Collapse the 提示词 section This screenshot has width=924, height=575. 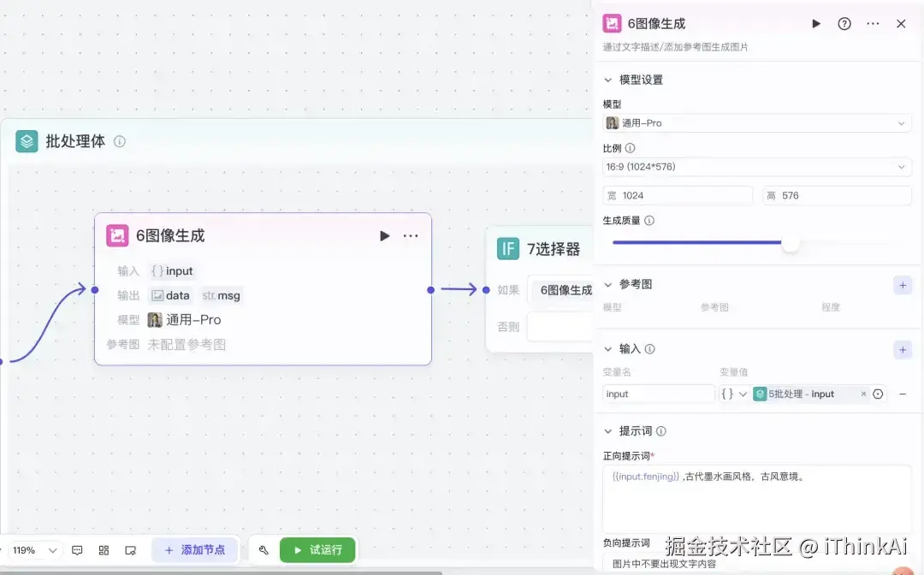point(608,431)
